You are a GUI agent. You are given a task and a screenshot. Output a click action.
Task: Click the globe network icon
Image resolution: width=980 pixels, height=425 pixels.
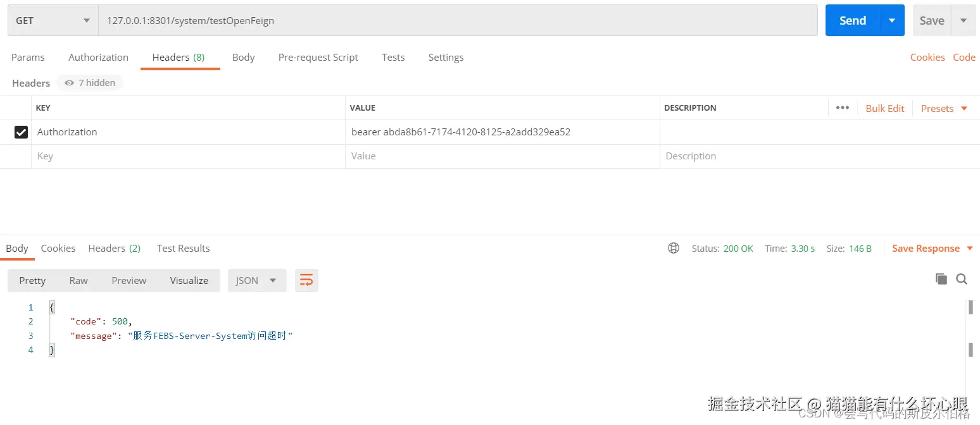[674, 248]
